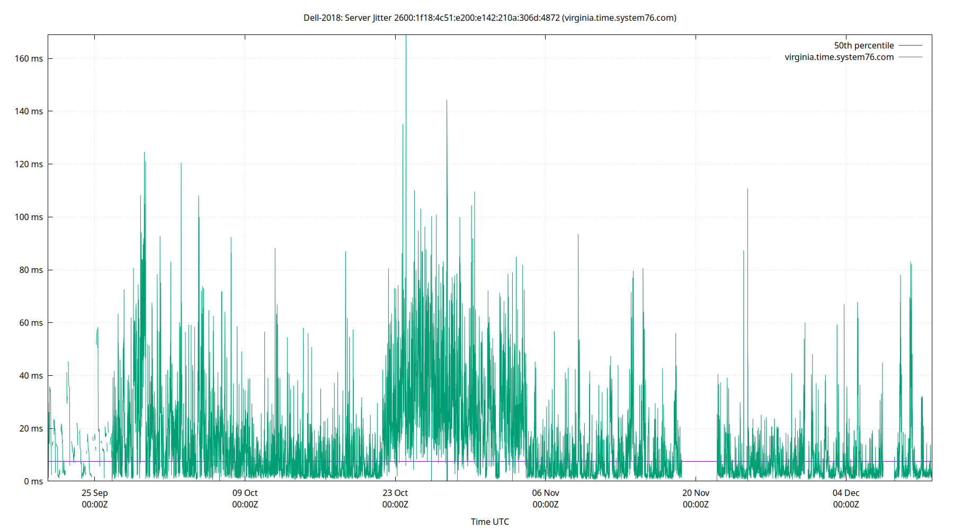Click the 0 ms axis label
Screen dimensions: 980x530
(x=33, y=481)
